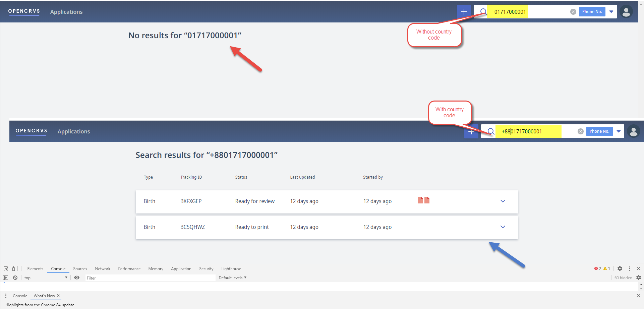Click the DevTools inspect element icon
The height and width of the screenshot is (309, 644).
tap(6, 268)
